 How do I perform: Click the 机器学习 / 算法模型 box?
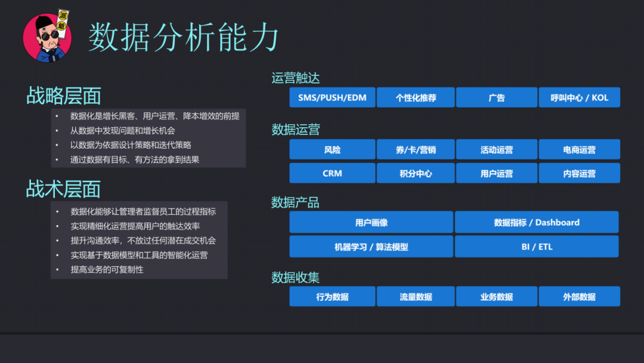coord(371,246)
